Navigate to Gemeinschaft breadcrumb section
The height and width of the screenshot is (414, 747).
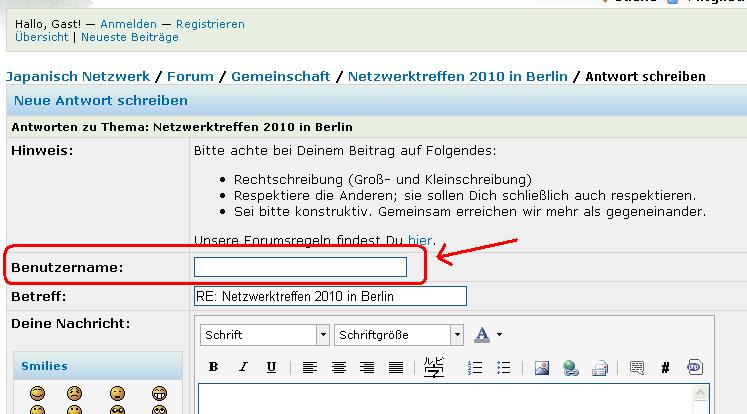pyautogui.click(x=283, y=76)
